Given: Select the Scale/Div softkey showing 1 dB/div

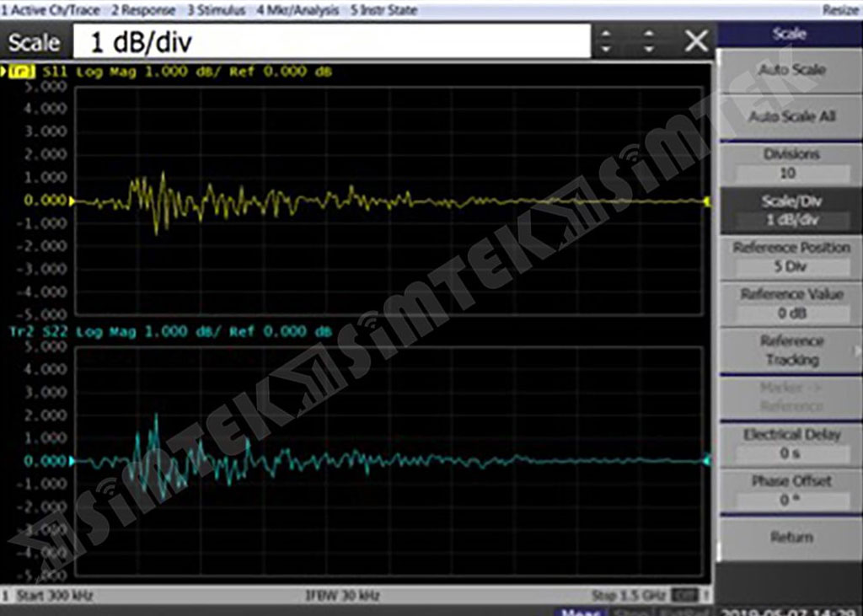Looking at the screenshot, I should [791, 211].
